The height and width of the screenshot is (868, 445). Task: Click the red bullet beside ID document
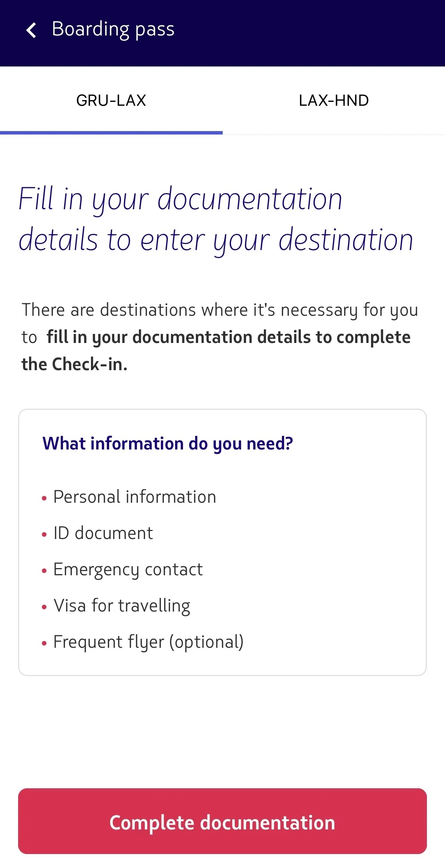tap(44, 535)
